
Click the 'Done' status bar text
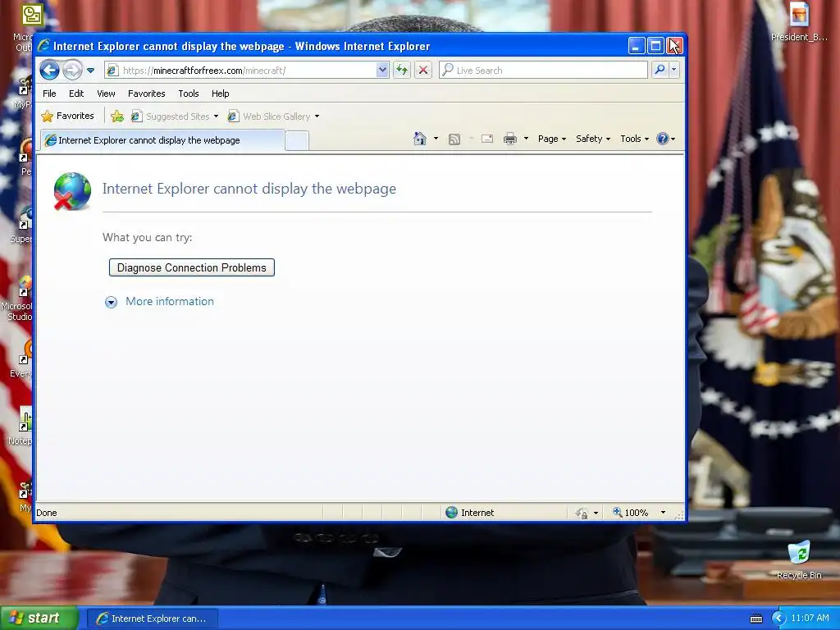point(47,513)
